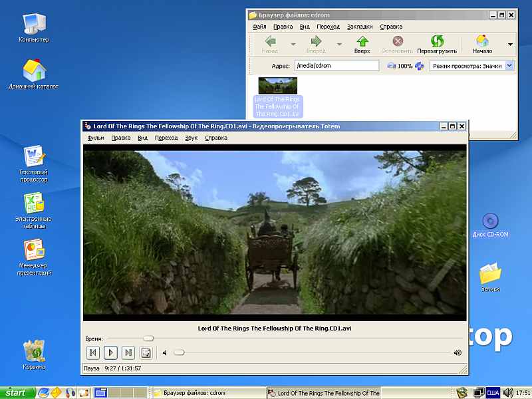Viewport: 532px width, 399px height.
Task: Expand the file browser toolbar overflow arrow
Action: [x=510, y=45]
